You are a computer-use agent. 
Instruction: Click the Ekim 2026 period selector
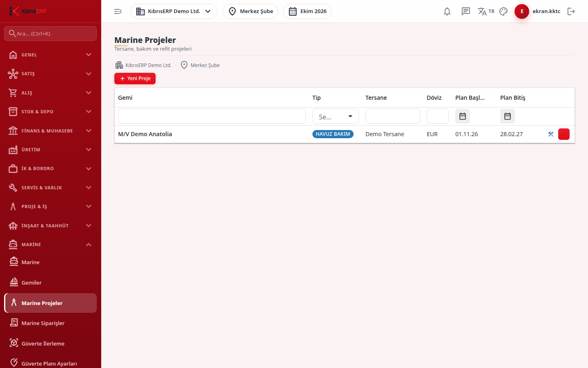[307, 11]
